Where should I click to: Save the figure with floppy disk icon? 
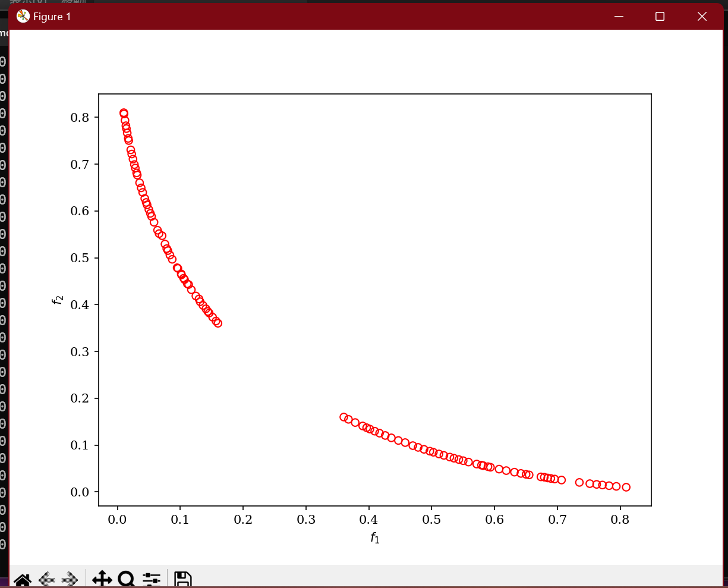coord(182,580)
